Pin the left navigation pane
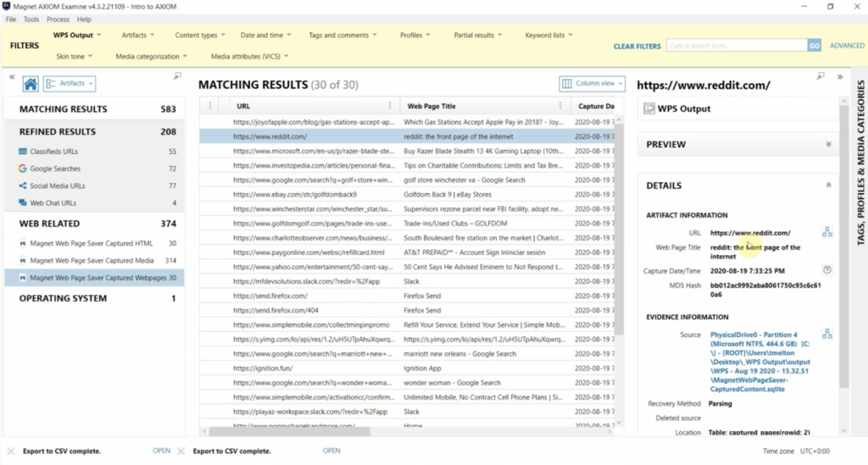 pyautogui.click(x=177, y=75)
